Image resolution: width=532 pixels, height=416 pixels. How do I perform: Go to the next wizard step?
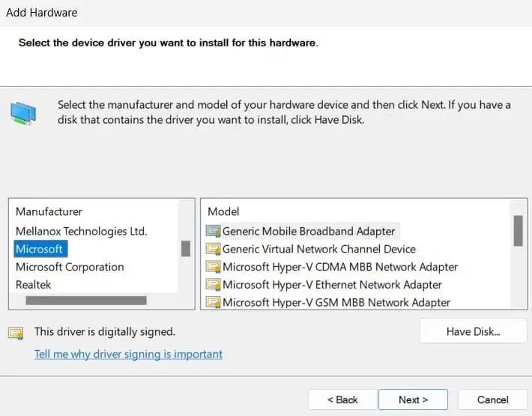[414, 400]
